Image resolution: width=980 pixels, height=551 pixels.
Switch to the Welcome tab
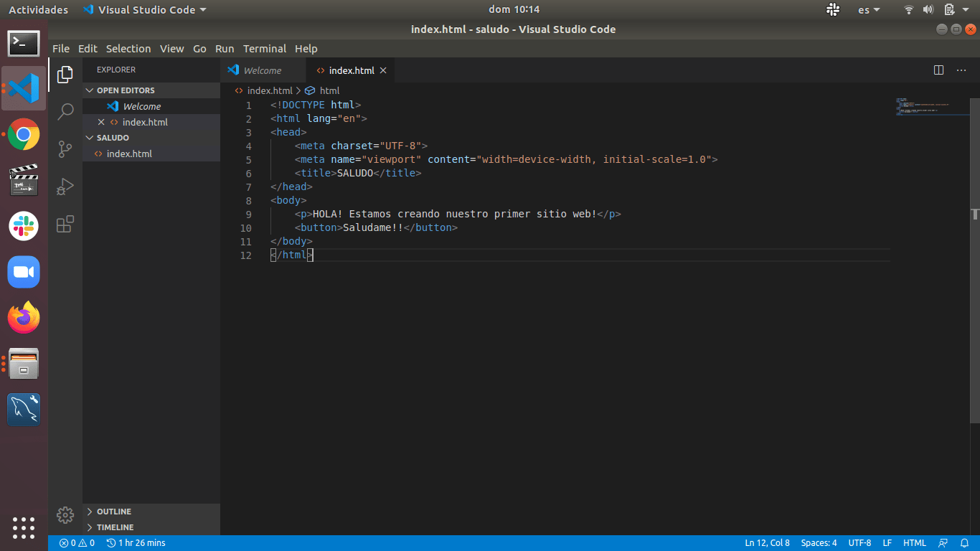[x=263, y=70]
